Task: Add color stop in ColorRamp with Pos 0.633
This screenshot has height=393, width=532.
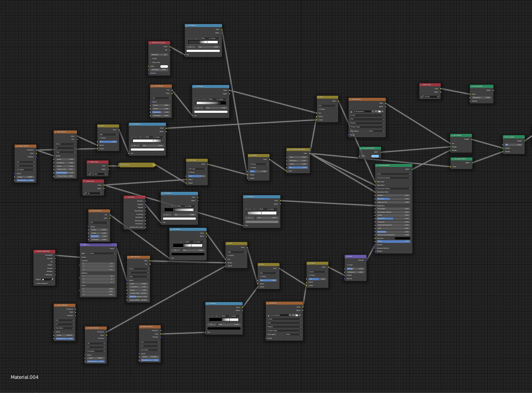Action: (188, 39)
